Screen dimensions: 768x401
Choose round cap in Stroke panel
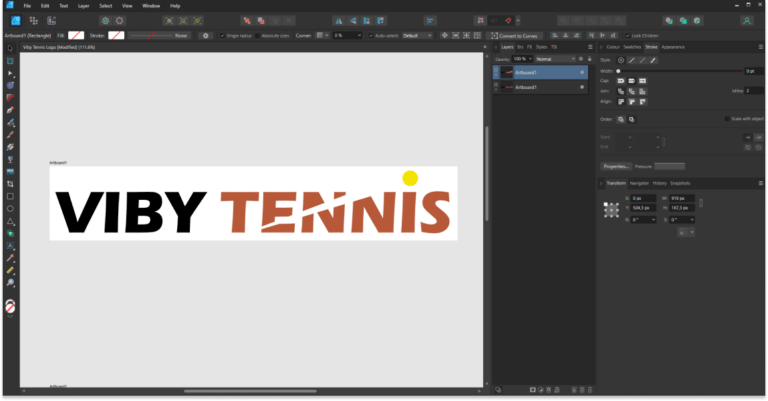tap(621, 81)
